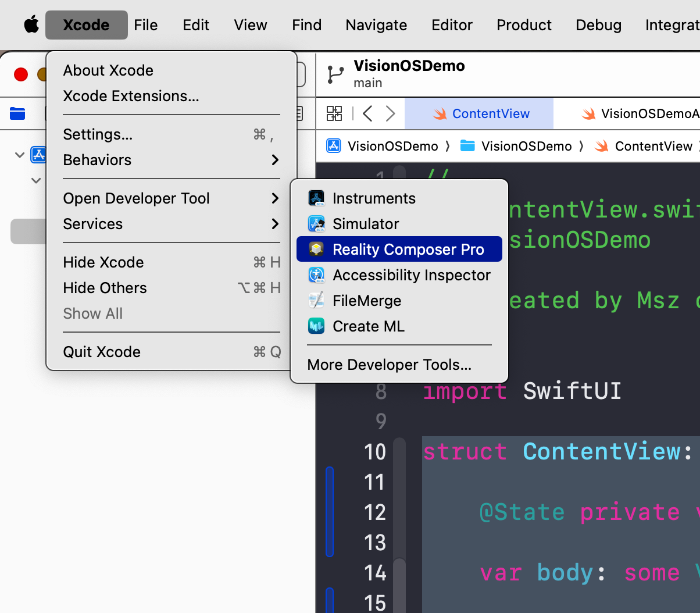This screenshot has height=613, width=700.
Task: Click the related items grid icon
Action: [x=334, y=113]
